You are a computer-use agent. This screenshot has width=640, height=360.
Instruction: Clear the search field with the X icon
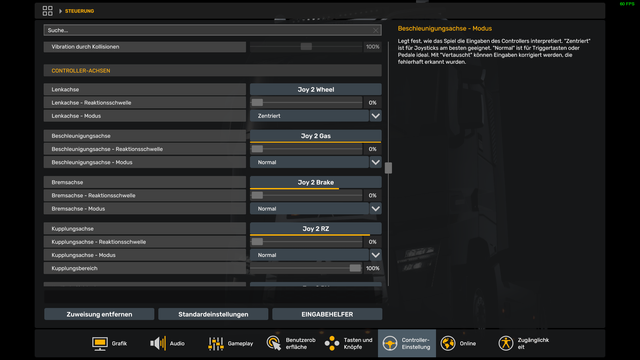tap(376, 30)
